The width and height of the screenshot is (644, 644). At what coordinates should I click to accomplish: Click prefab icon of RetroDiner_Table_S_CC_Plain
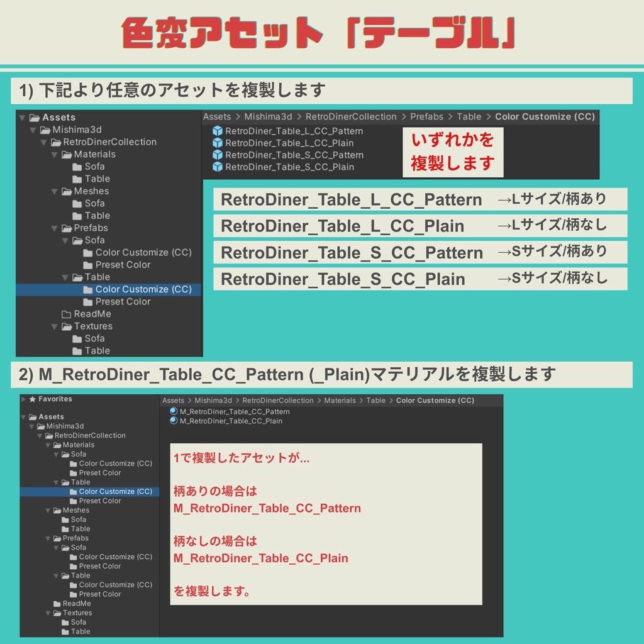(217, 167)
